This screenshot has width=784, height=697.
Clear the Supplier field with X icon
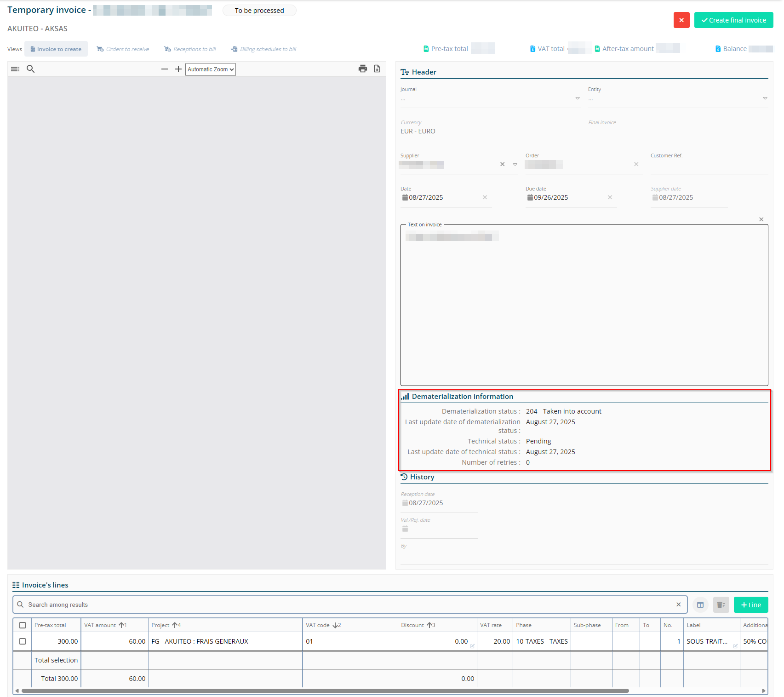[x=503, y=164]
